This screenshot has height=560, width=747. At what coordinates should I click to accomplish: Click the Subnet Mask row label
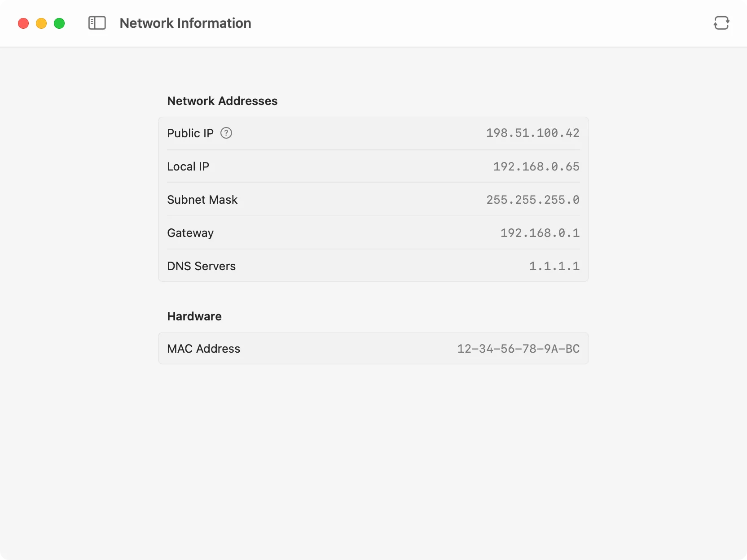(x=202, y=200)
